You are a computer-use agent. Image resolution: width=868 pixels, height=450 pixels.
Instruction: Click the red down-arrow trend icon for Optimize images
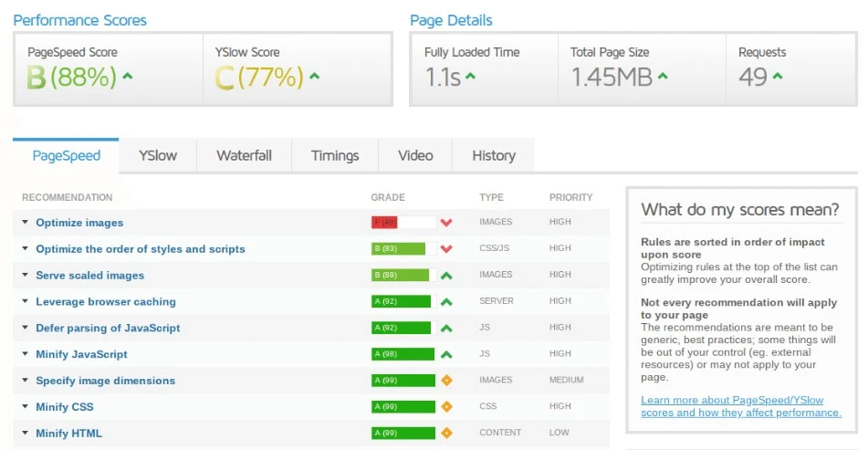446,223
